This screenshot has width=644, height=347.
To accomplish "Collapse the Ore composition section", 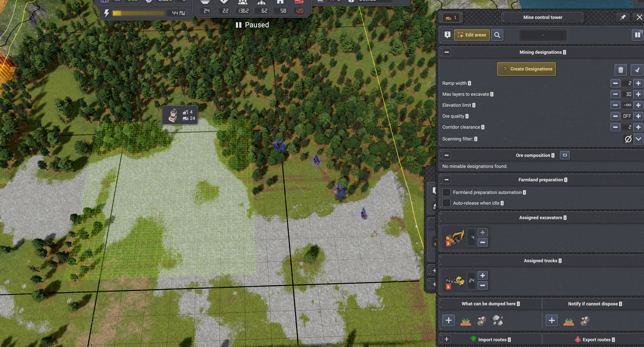I will pyautogui.click(x=447, y=155).
